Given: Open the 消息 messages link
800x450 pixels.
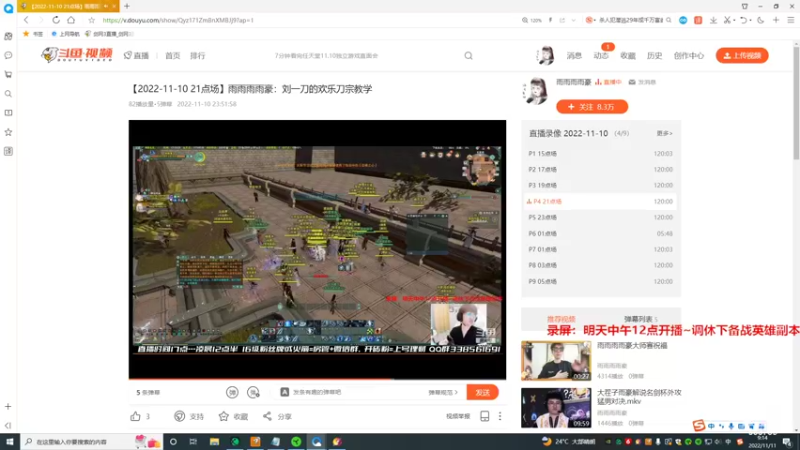Looking at the screenshot, I should (574, 56).
